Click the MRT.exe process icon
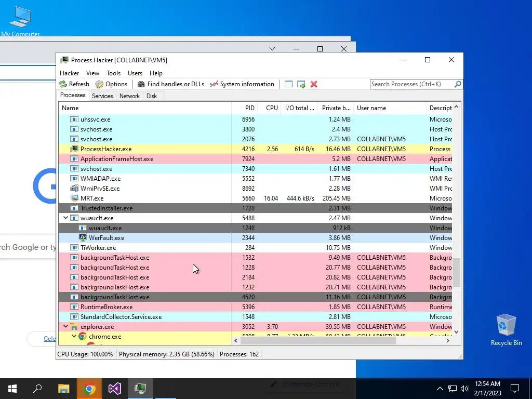 [x=74, y=198]
